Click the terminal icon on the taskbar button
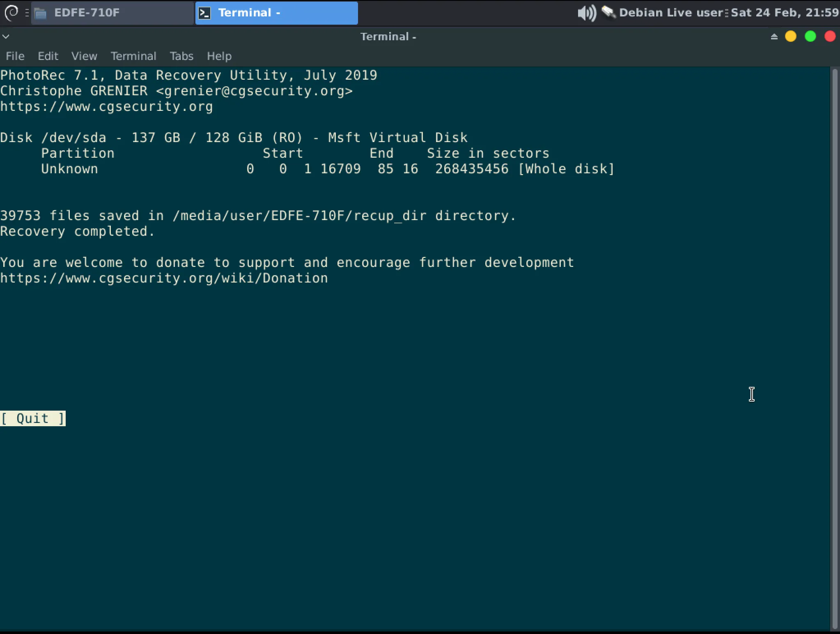 click(x=204, y=13)
